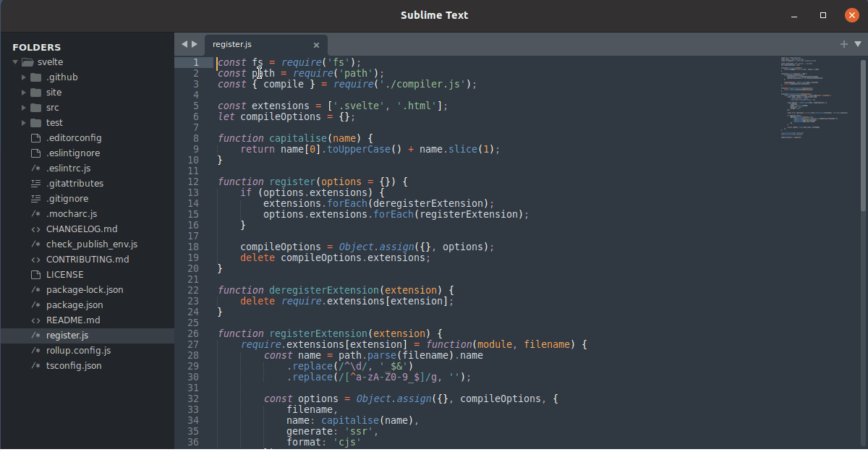868x452 pixels.
Task: Click the README.md markup icon
Action: click(x=36, y=320)
